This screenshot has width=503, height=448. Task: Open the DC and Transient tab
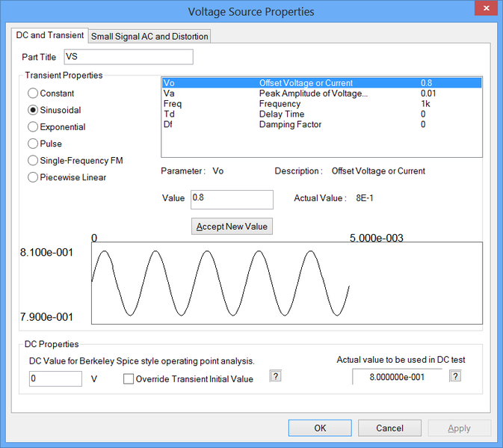click(x=49, y=35)
